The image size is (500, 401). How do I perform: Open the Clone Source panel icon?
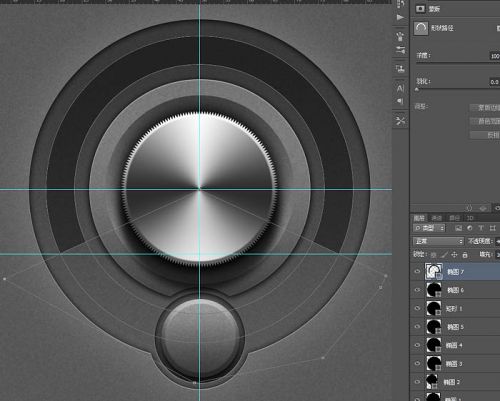pyautogui.click(x=400, y=69)
